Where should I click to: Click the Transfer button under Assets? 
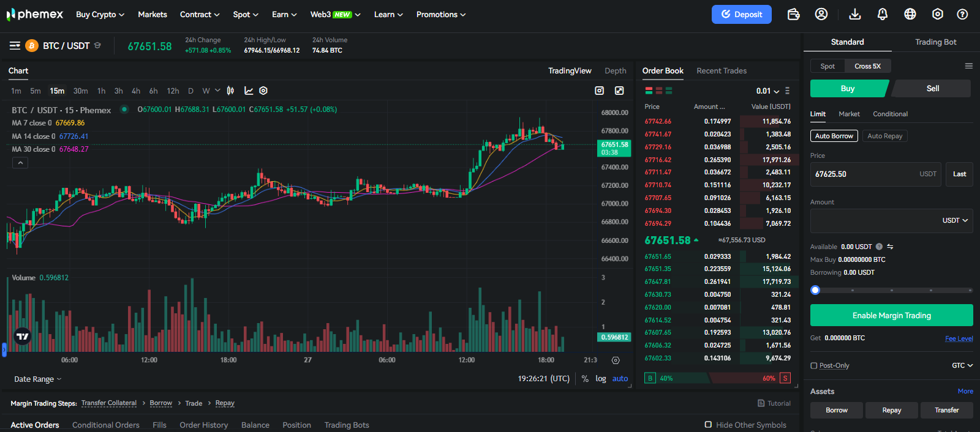point(946,410)
